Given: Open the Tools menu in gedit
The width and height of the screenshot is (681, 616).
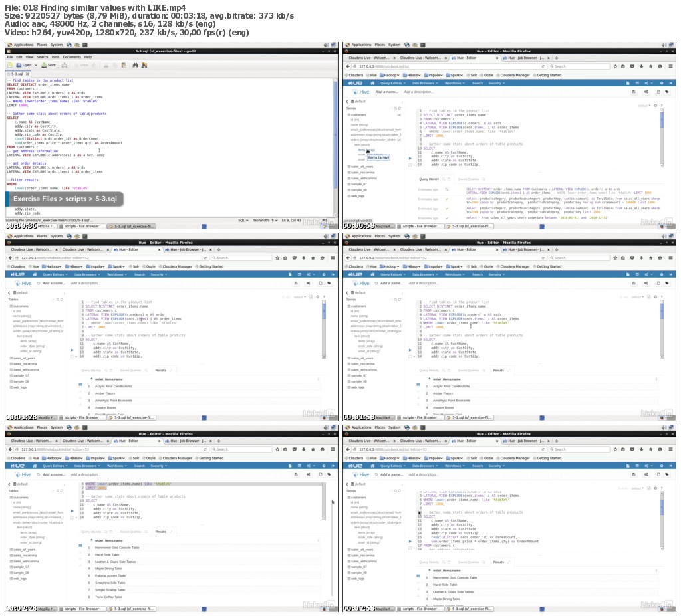Looking at the screenshot, I should click(55, 57).
